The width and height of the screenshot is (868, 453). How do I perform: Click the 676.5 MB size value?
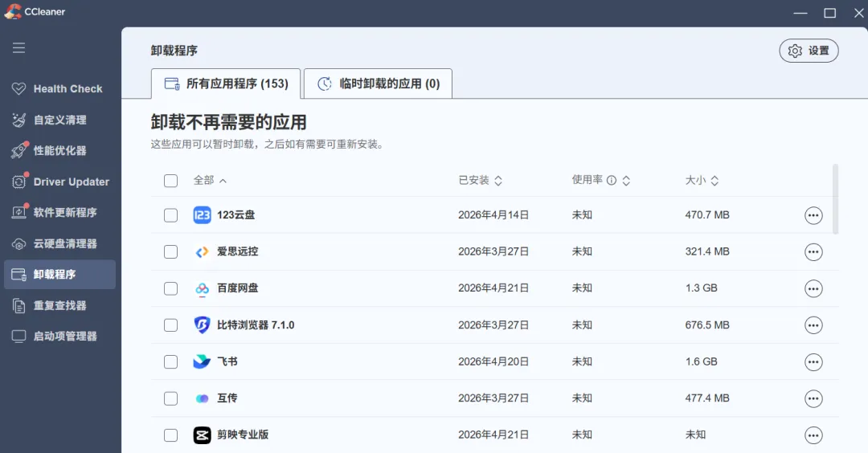(707, 325)
